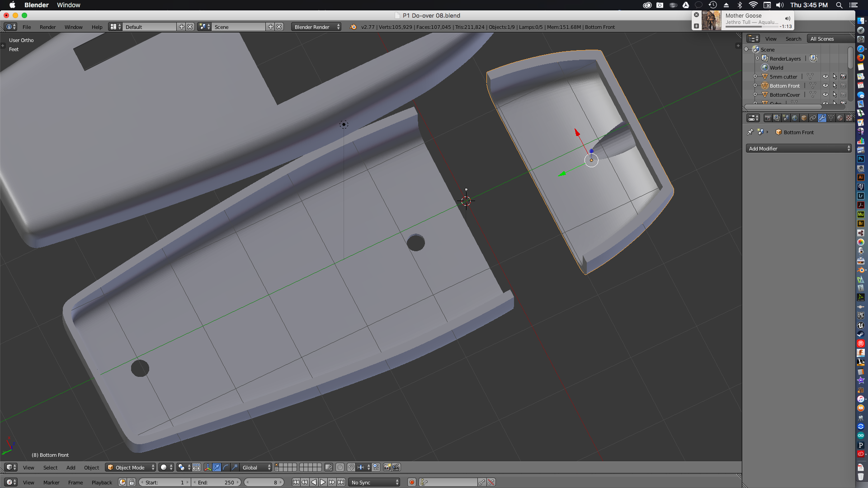Click the Start frame field
The width and height of the screenshot is (868, 488).
pos(165,482)
